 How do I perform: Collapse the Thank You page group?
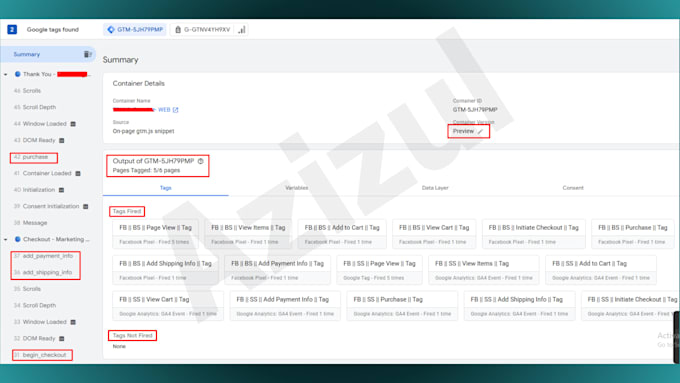[x=6, y=75]
